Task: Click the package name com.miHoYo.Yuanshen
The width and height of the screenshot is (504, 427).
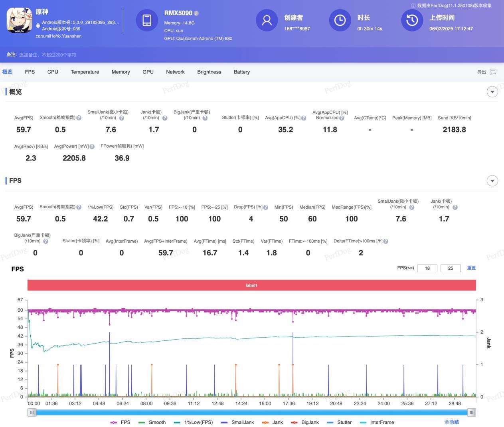Action: tap(59, 36)
